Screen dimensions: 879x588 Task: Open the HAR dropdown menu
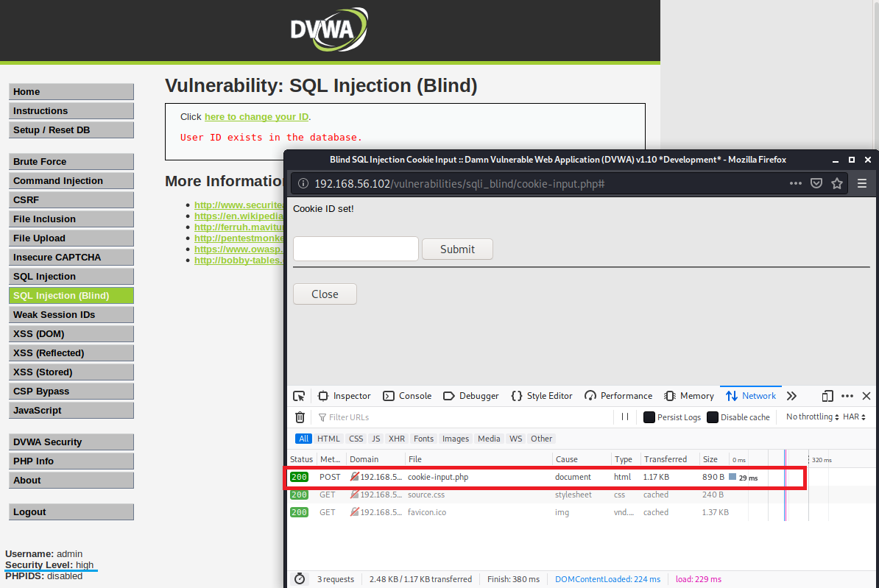pos(854,417)
